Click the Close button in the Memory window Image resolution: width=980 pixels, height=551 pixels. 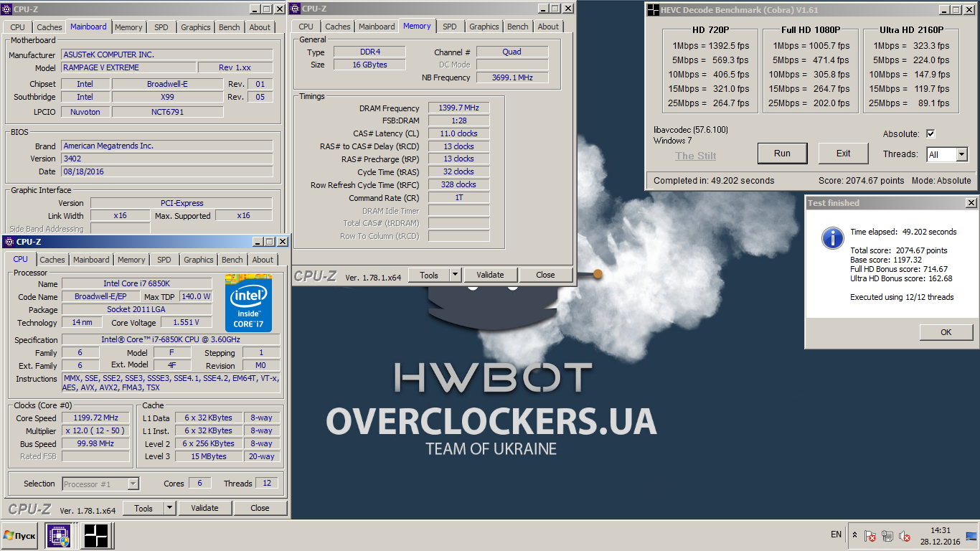tap(545, 275)
